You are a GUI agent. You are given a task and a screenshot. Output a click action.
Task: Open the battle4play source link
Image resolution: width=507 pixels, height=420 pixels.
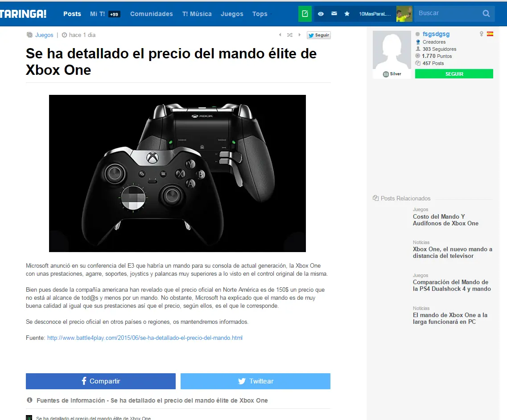pos(145,338)
